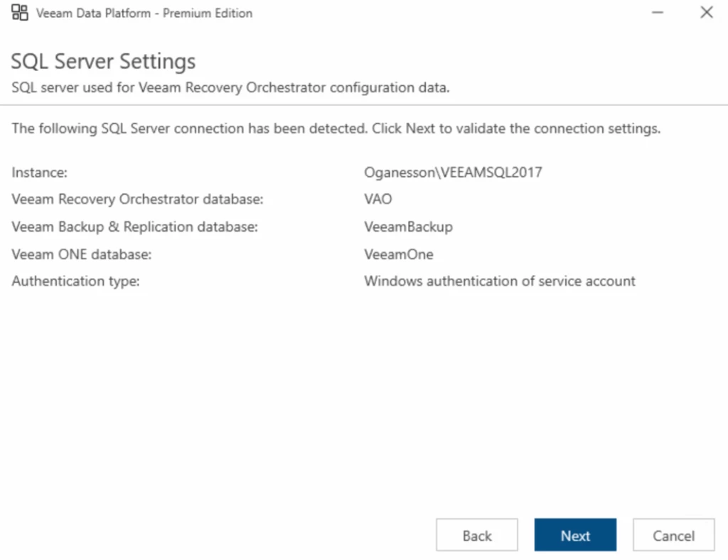Image resolution: width=728 pixels, height=560 pixels.
Task: Minimize the installer window
Action: pos(658,13)
